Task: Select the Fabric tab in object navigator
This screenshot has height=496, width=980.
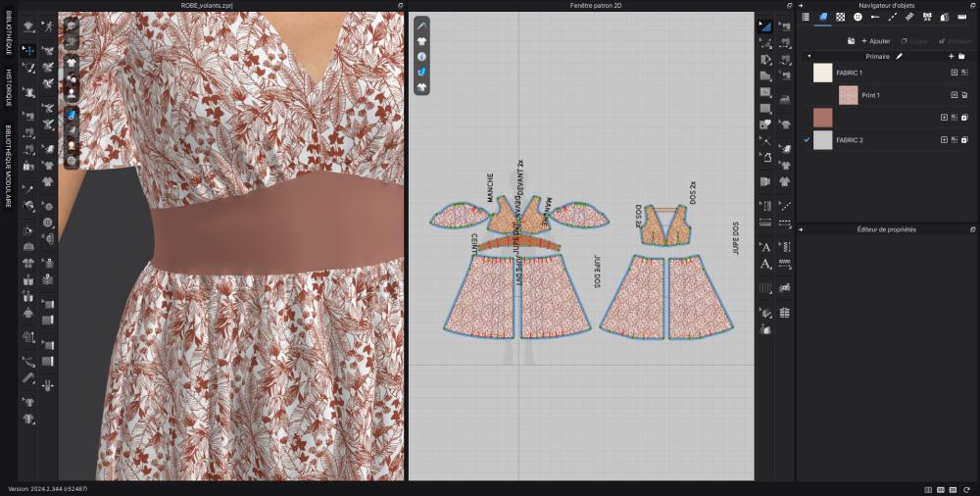Action: (x=823, y=17)
